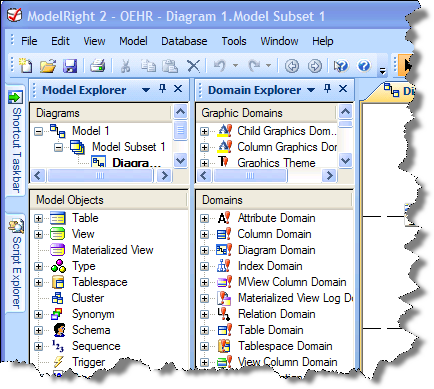
Task: Undo the last action
Action: pyautogui.click(x=219, y=65)
